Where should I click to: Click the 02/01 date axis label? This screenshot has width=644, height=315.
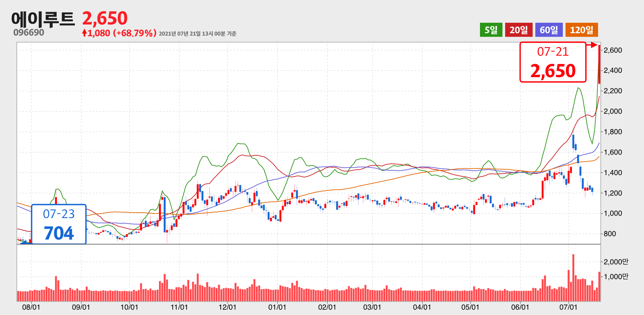coord(327,307)
